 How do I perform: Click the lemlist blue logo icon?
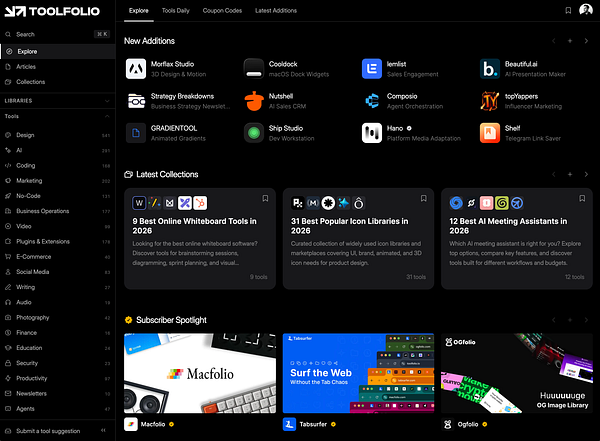[x=372, y=69]
